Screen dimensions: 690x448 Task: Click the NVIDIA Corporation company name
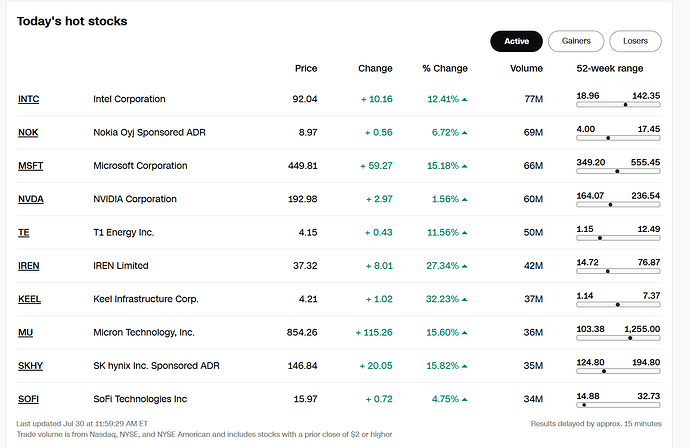click(135, 199)
